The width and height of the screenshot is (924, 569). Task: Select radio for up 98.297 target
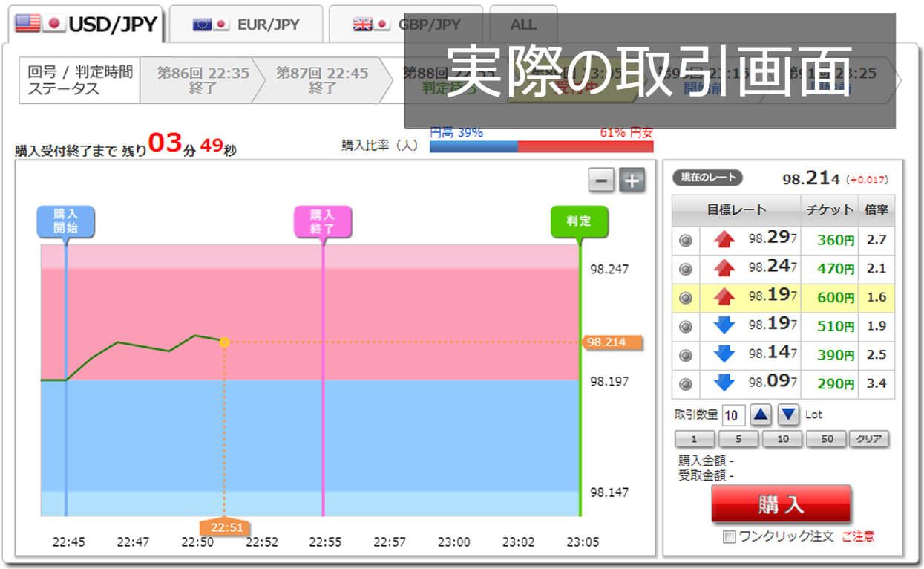coord(686,240)
